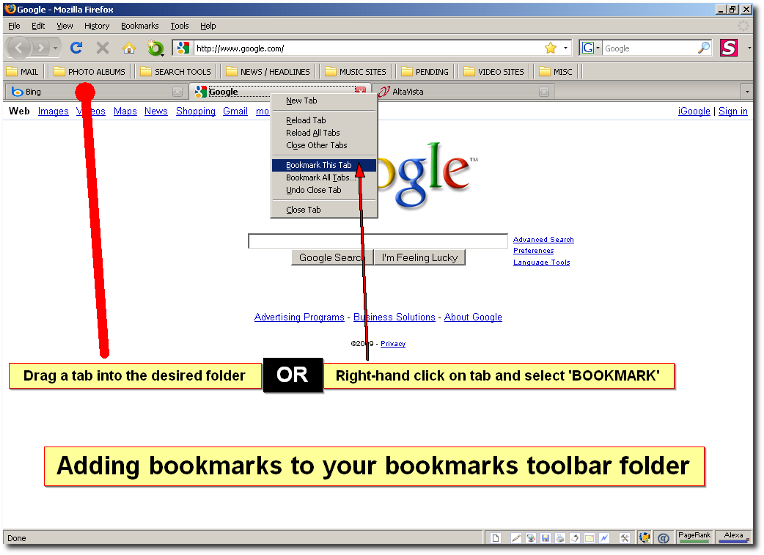Switch to the AltaVista tab
This screenshot has width=764, height=555.
point(463,92)
